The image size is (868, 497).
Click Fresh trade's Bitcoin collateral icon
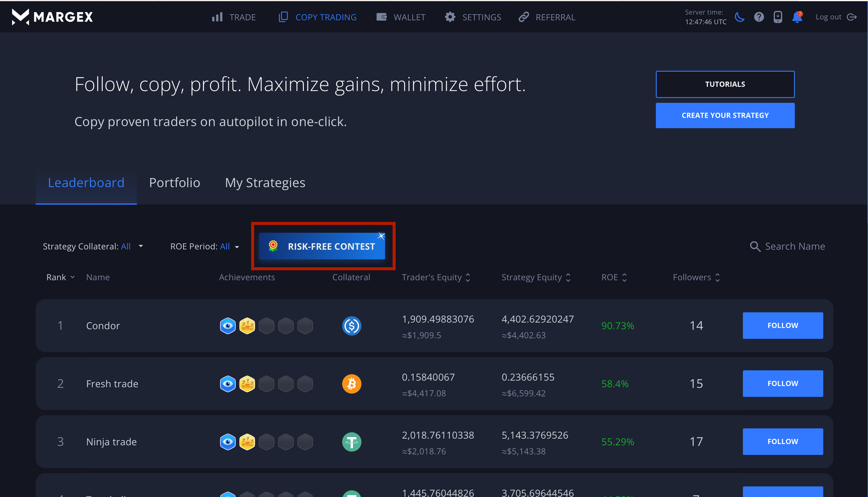tap(352, 384)
